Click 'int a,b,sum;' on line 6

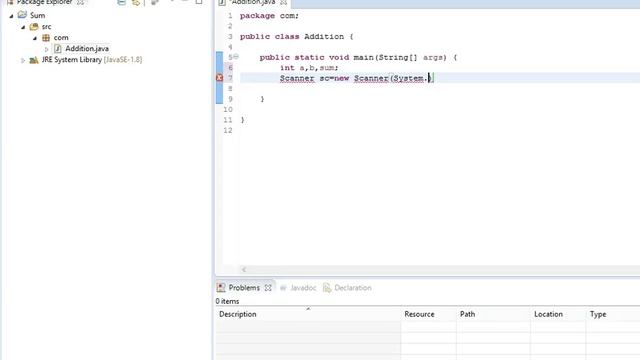[x=309, y=68]
